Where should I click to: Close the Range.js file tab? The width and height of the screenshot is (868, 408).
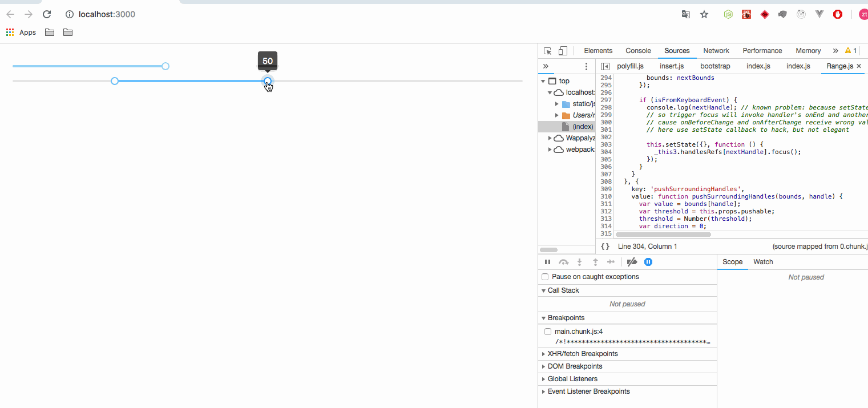coord(859,66)
